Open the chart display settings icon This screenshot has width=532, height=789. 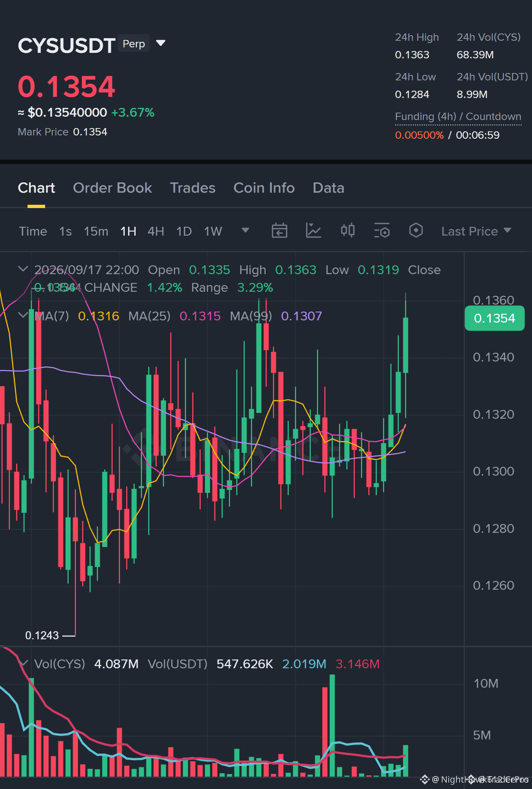tap(382, 231)
